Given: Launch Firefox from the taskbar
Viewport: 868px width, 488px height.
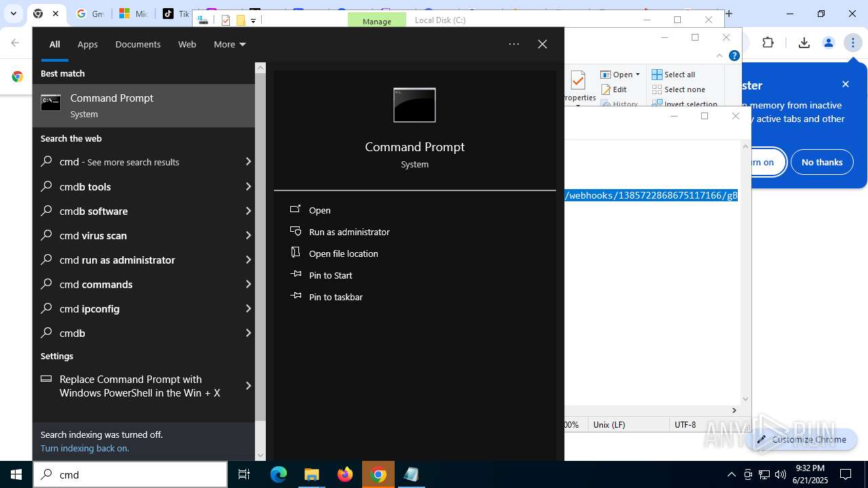Looking at the screenshot, I should click(345, 474).
